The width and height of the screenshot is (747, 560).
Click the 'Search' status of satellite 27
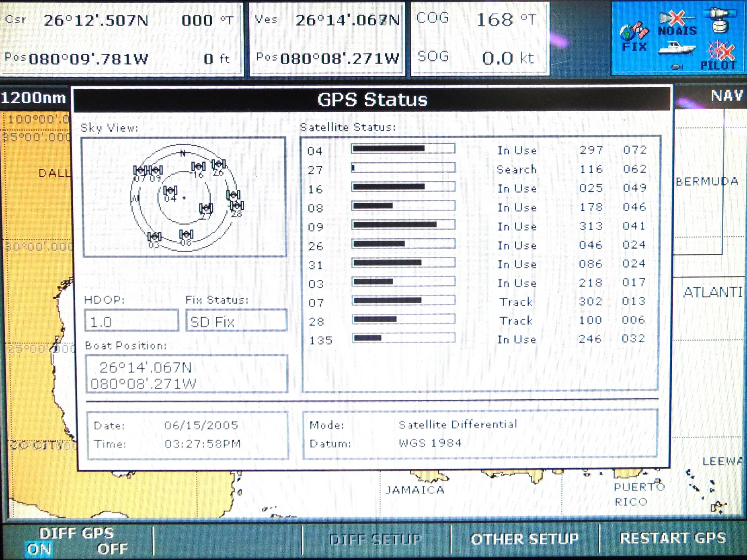(517, 170)
